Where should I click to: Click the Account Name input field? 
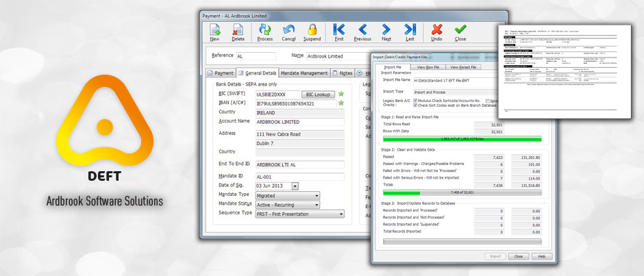click(300, 122)
